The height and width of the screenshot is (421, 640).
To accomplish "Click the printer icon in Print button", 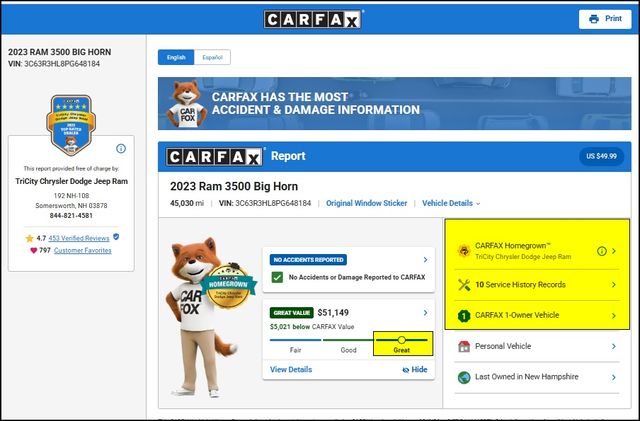I will pos(594,19).
